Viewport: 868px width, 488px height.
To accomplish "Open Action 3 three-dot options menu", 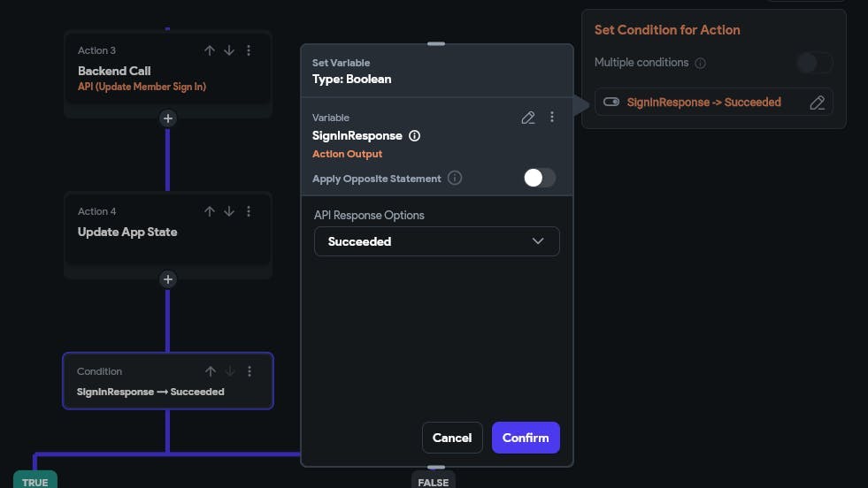I will click(249, 50).
